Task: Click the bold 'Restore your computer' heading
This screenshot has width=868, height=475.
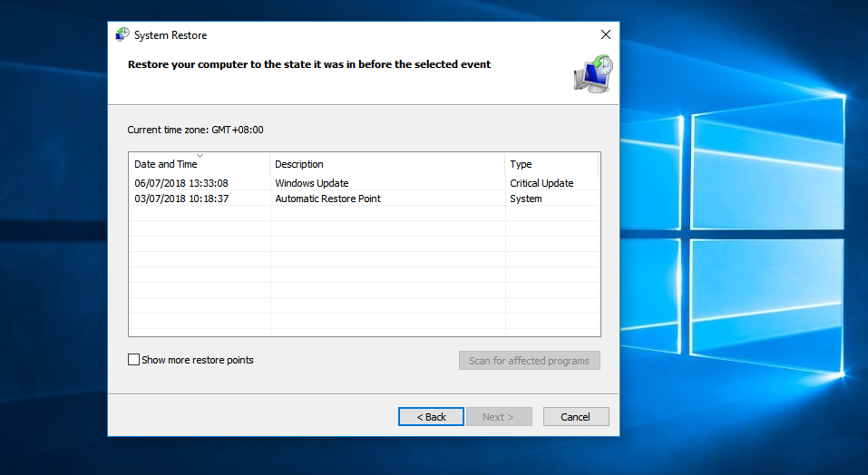Action: pos(309,64)
